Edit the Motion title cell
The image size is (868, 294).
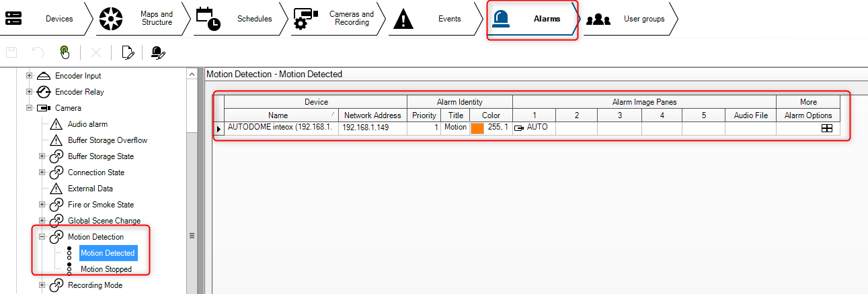[456, 128]
